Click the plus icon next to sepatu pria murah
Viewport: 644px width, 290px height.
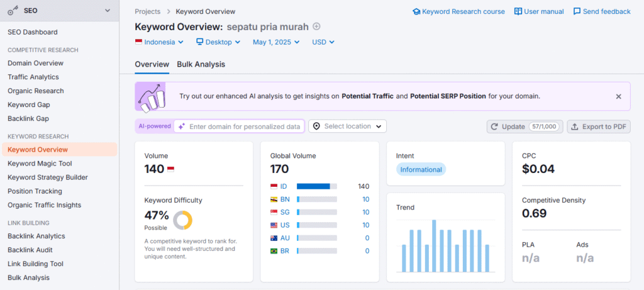316,26
